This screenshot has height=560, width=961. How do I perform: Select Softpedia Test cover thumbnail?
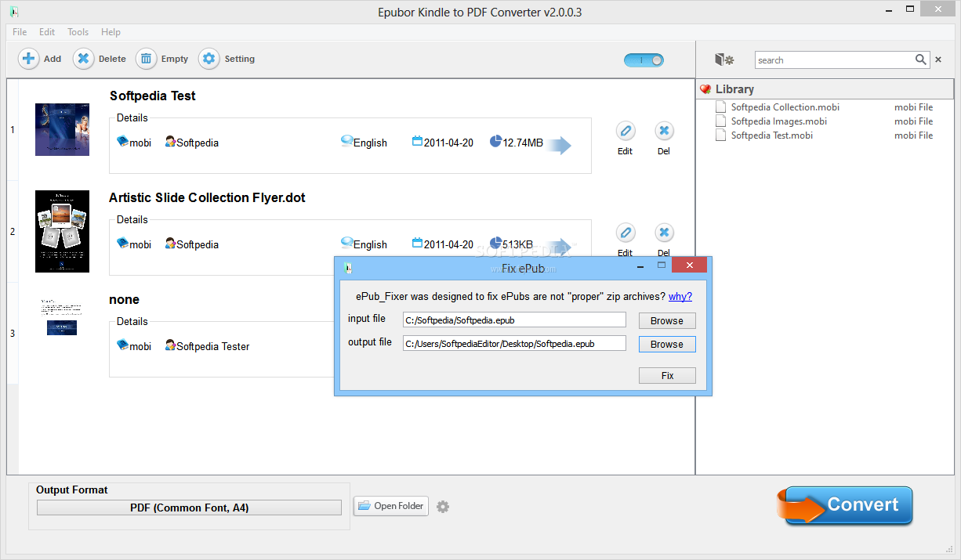tap(62, 129)
